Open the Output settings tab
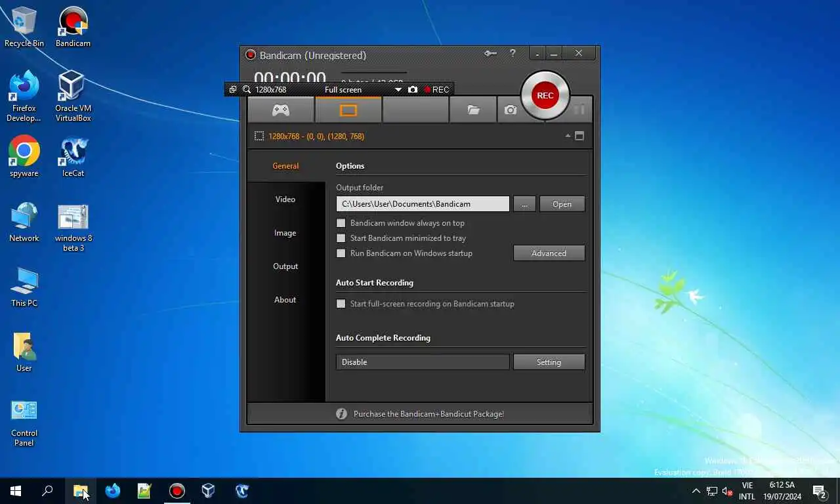 [285, 266]
